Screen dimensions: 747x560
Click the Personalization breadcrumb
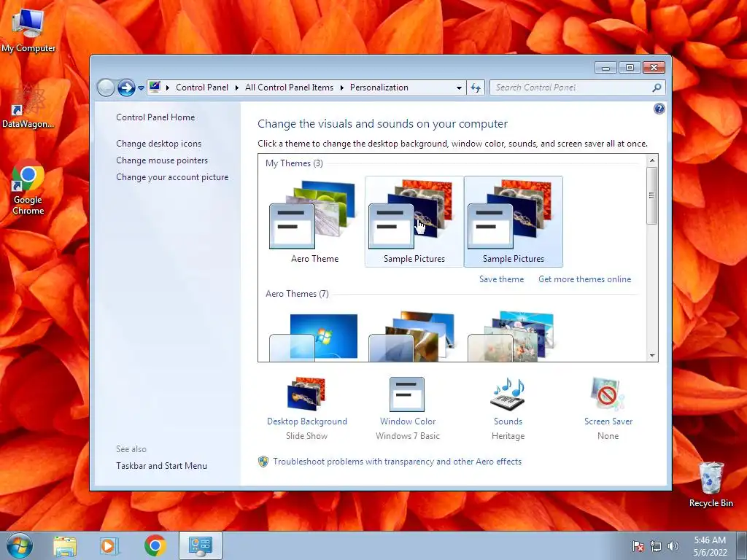tap(379, 87)
